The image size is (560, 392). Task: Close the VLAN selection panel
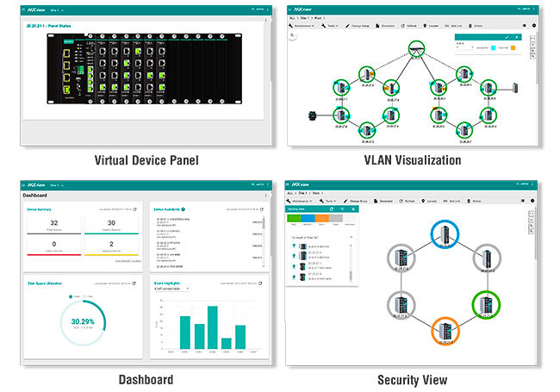pyautogui.click(x=516, y=37)
